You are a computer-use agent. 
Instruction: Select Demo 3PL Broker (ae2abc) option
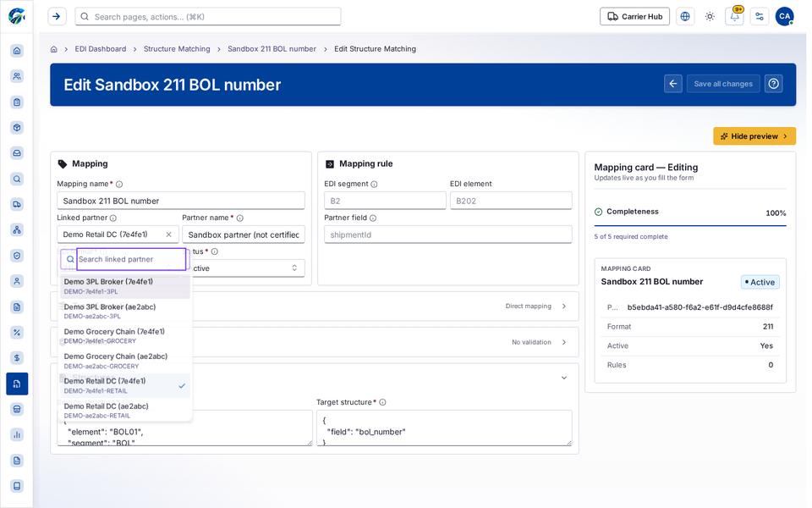pyautogui.click(x=125, y=311)
